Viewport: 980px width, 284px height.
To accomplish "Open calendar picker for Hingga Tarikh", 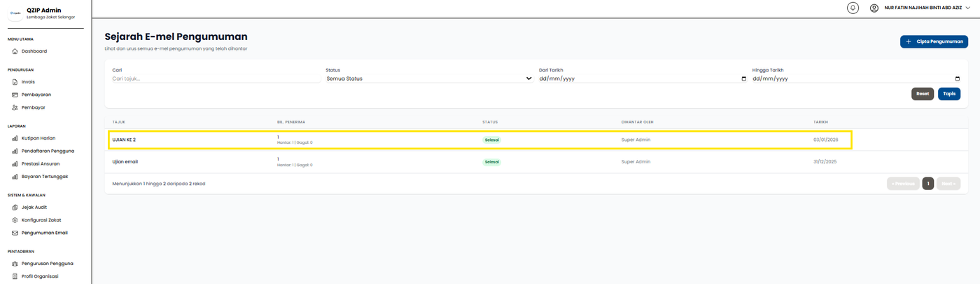I will [957, 79].
